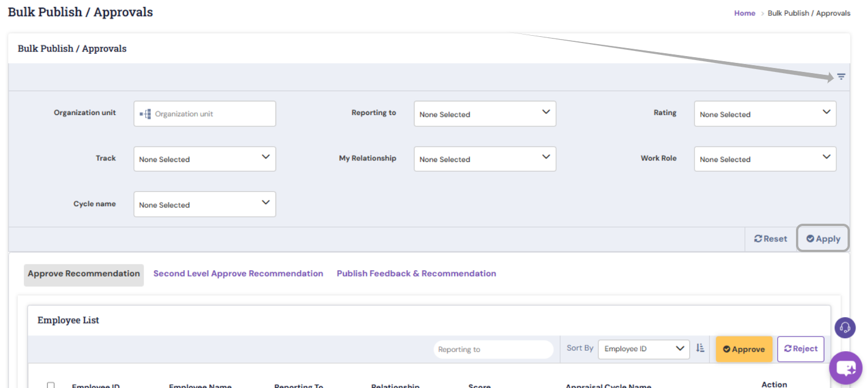The width and height of the screenshot is (868, 388).
Task: Tick the select-all checkbox in table header
Action: click(x=50, y=385)
